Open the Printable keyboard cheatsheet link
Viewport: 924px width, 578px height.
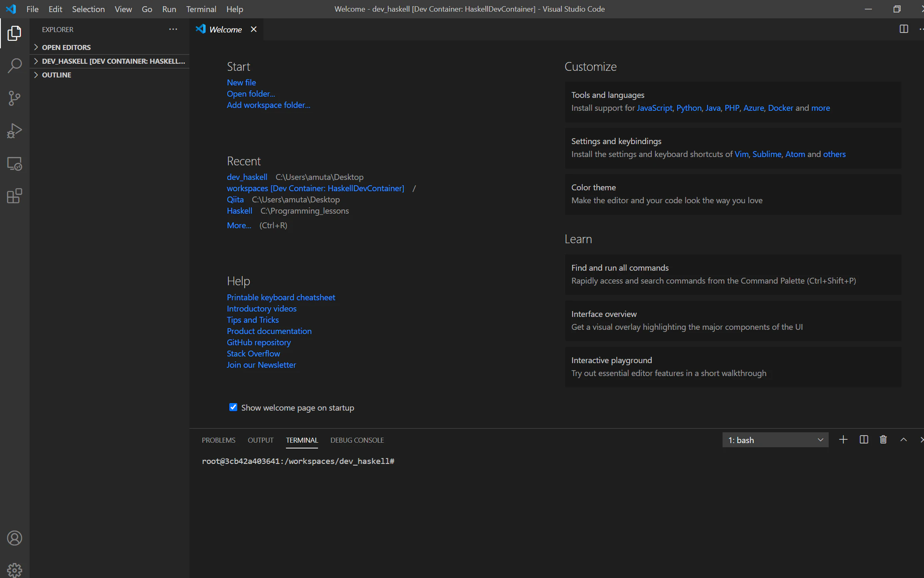click(281, 297)
